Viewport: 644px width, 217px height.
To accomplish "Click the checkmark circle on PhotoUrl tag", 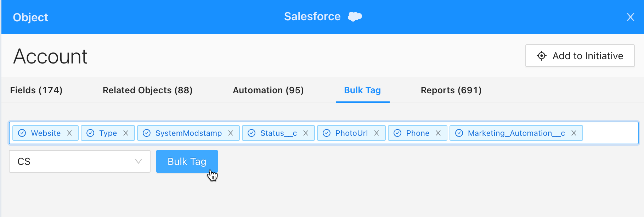I will (327, 133).
